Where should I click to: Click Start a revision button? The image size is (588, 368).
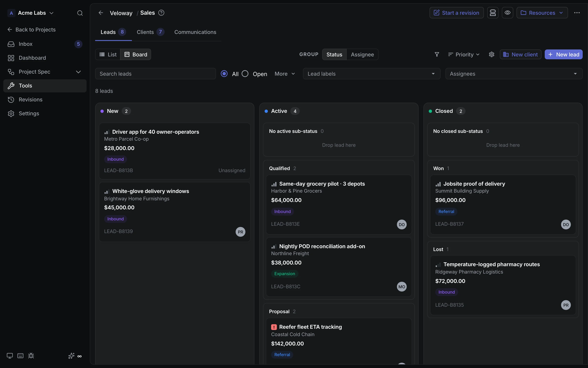click(x=457, y=13)
